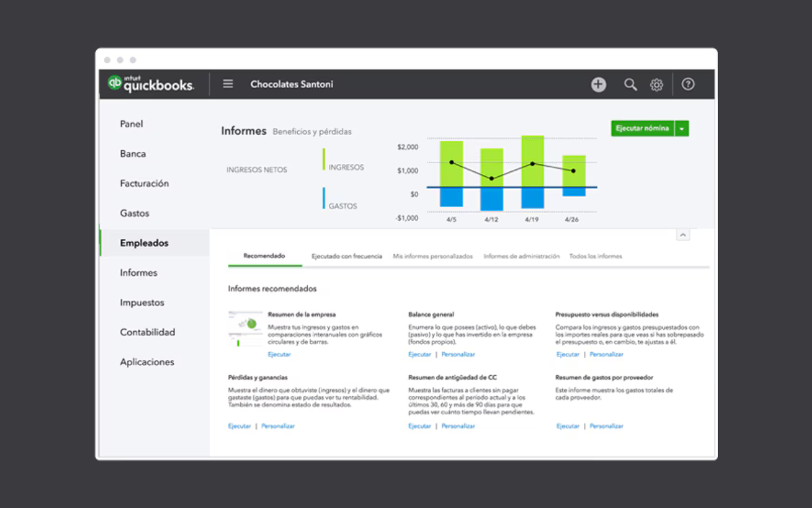
Task: Open the Ejecutar nómina dropdown arrow
Action: pos(682,128)
